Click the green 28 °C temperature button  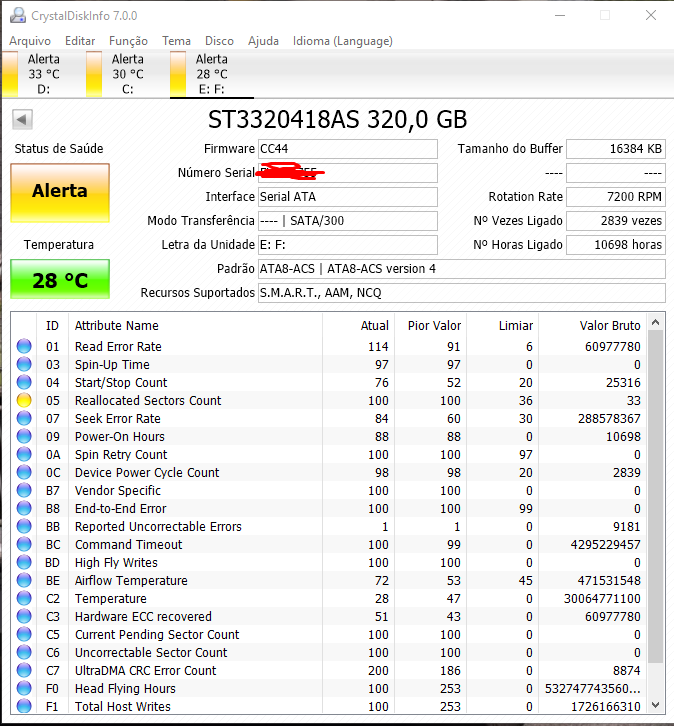pos(60,279)
